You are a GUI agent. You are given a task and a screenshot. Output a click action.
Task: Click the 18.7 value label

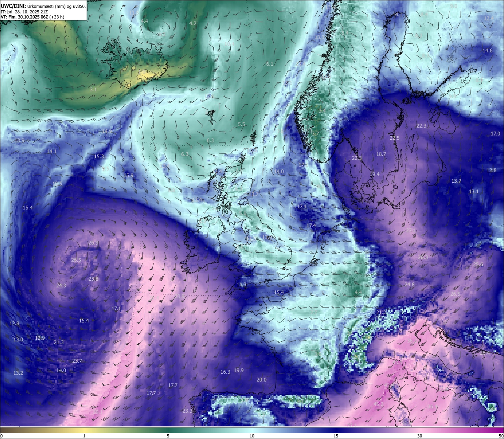pyautogui.click(x=381, y=154)
